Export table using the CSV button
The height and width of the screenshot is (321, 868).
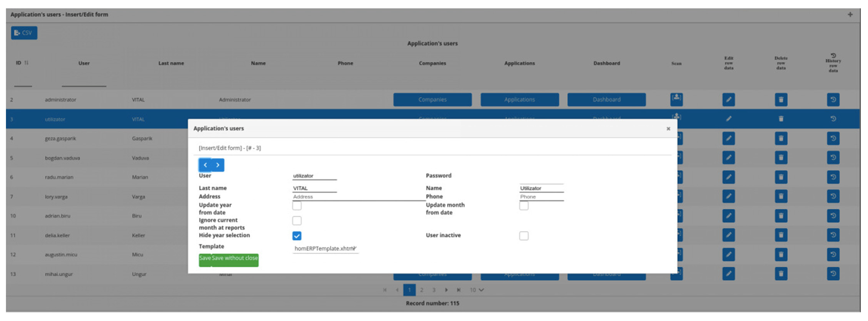[x=24, y=33]
